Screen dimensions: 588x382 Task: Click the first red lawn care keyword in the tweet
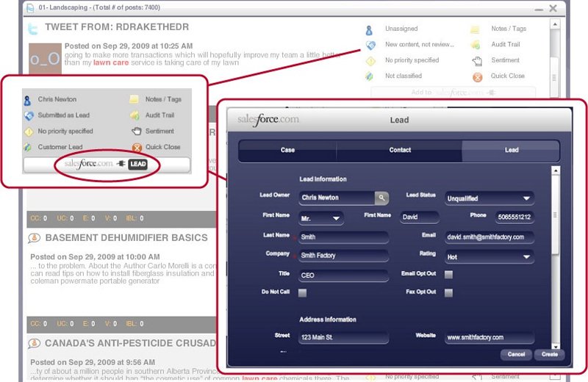pos(111,62)
